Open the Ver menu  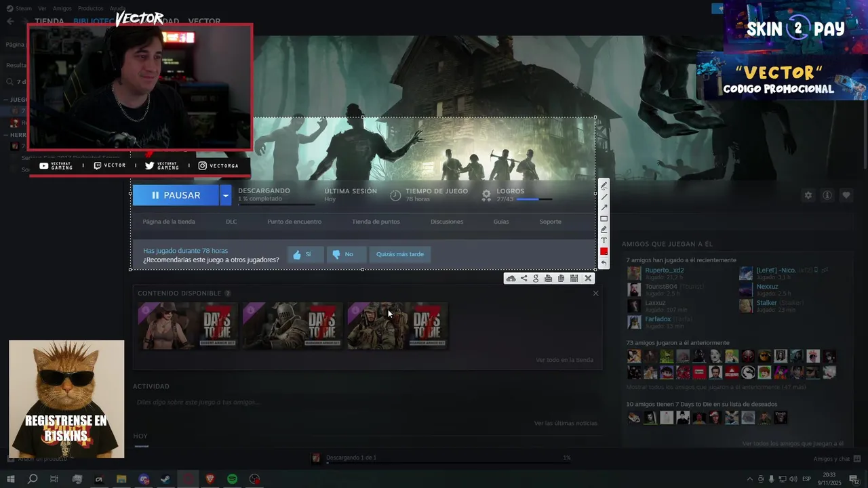pos(42,8)
